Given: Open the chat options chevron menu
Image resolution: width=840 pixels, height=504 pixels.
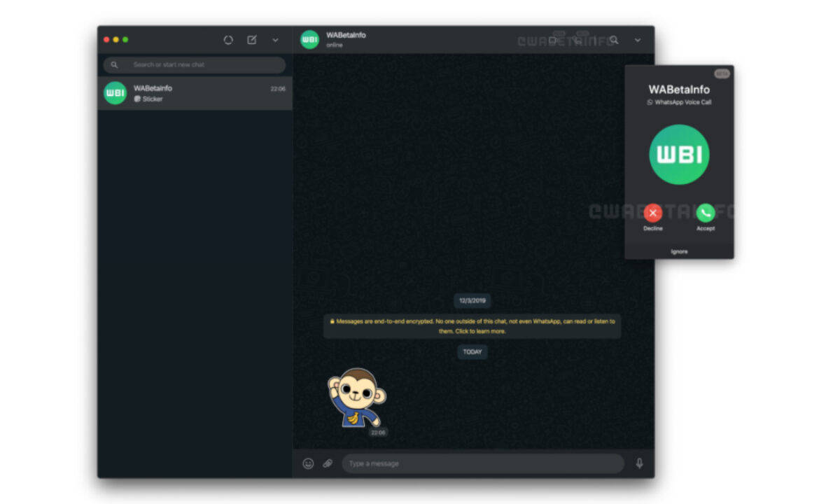Looking at the screenshot, I should tap(637, 41).
